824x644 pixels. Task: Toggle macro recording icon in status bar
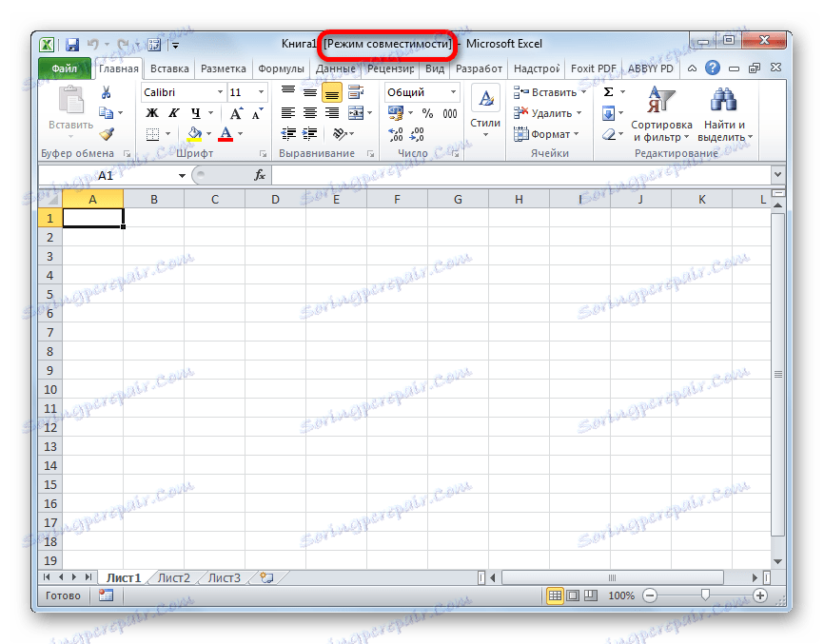(x=107, y=595)
